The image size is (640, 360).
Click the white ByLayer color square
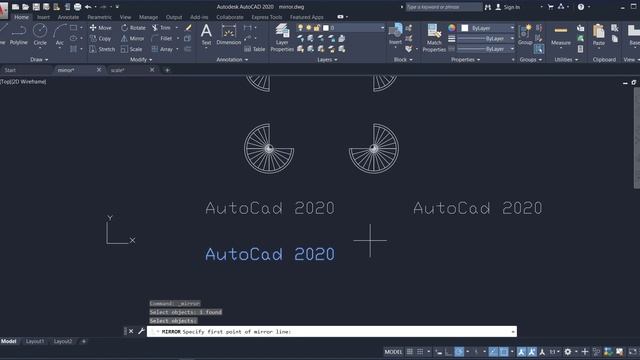464,28
